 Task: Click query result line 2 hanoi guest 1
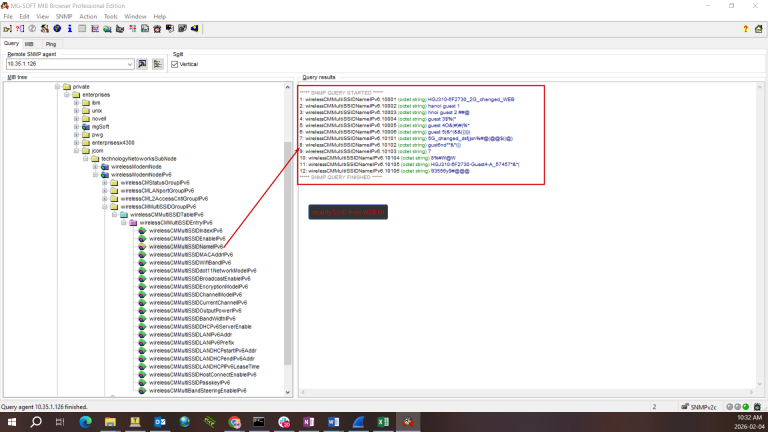tap(380, 106)
